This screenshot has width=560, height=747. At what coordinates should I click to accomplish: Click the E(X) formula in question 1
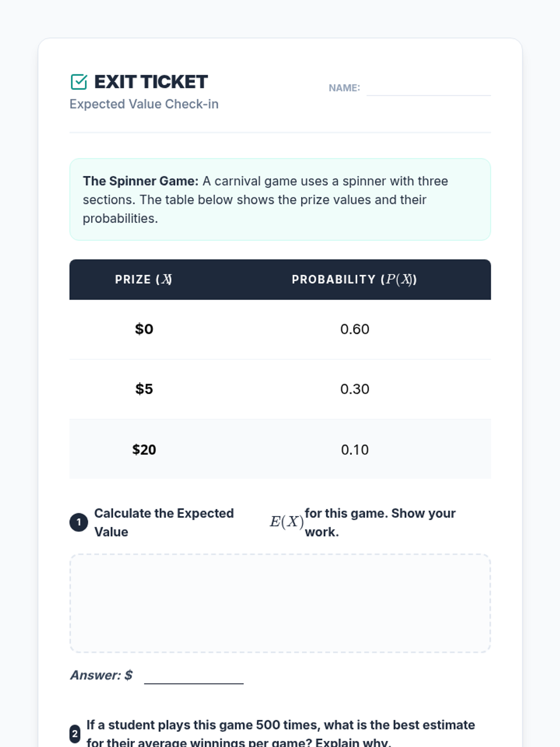click(x=287, y=521)
